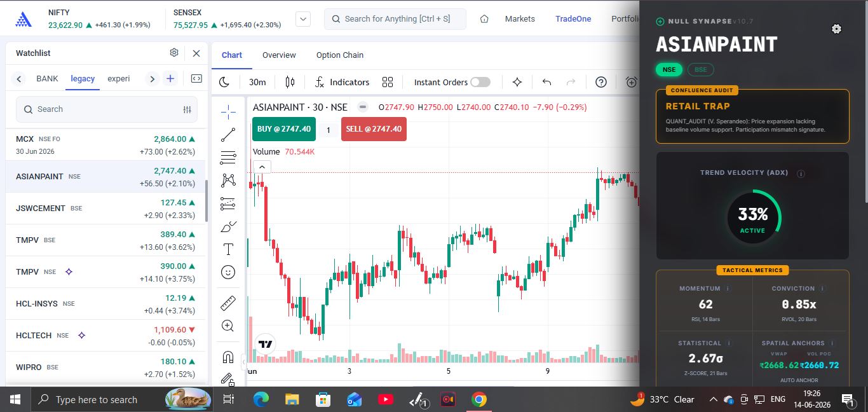Show info for Statistical metric
868x412 pixels.
pyautogui.click(x=728, y=343)
